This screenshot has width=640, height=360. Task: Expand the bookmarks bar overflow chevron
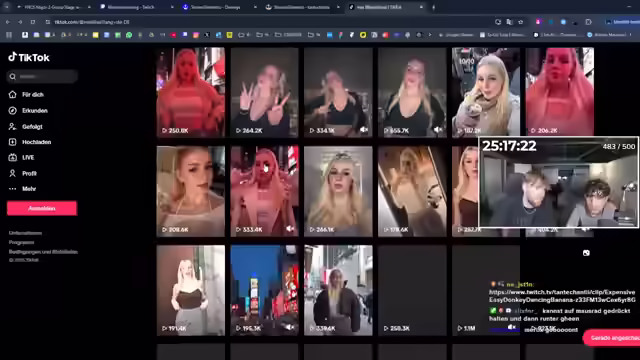tap(430, 35)
